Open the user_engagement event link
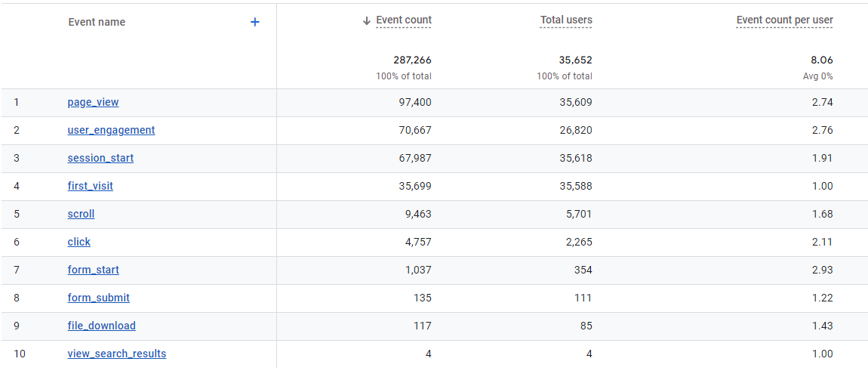 point(111,130)
